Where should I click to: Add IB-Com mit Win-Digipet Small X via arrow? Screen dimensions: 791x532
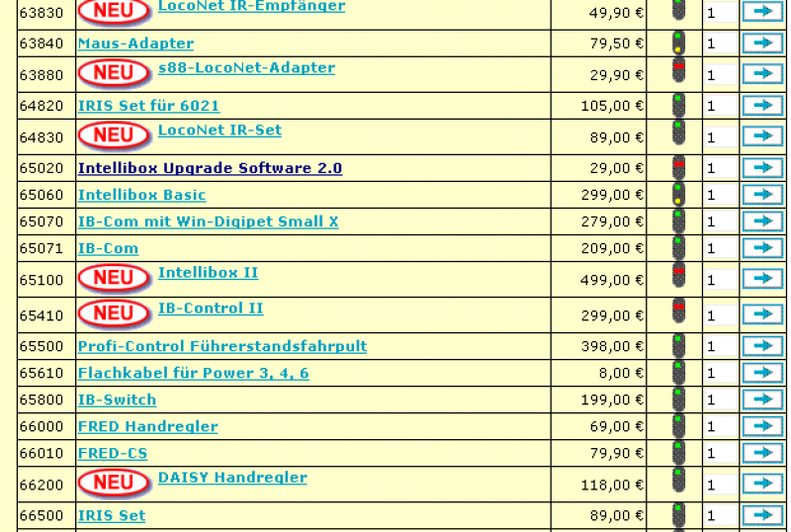point(762,222)
